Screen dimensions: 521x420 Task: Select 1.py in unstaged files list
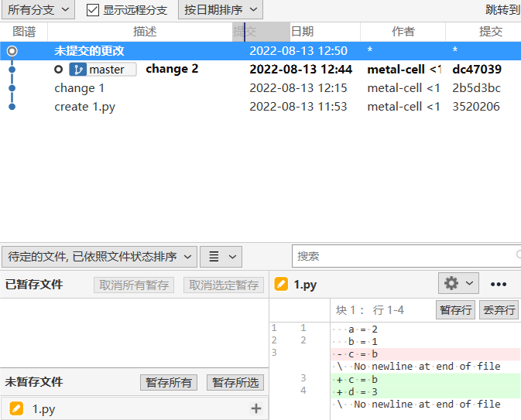134,408
